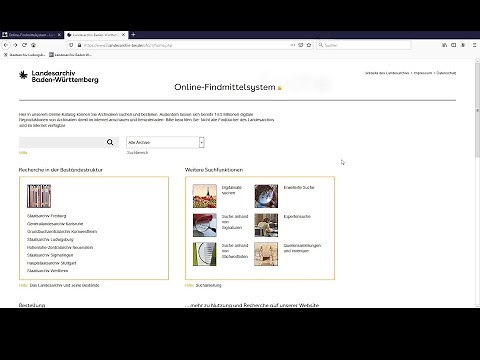Open Suche anhand von Signaturen link

(235, 222)
